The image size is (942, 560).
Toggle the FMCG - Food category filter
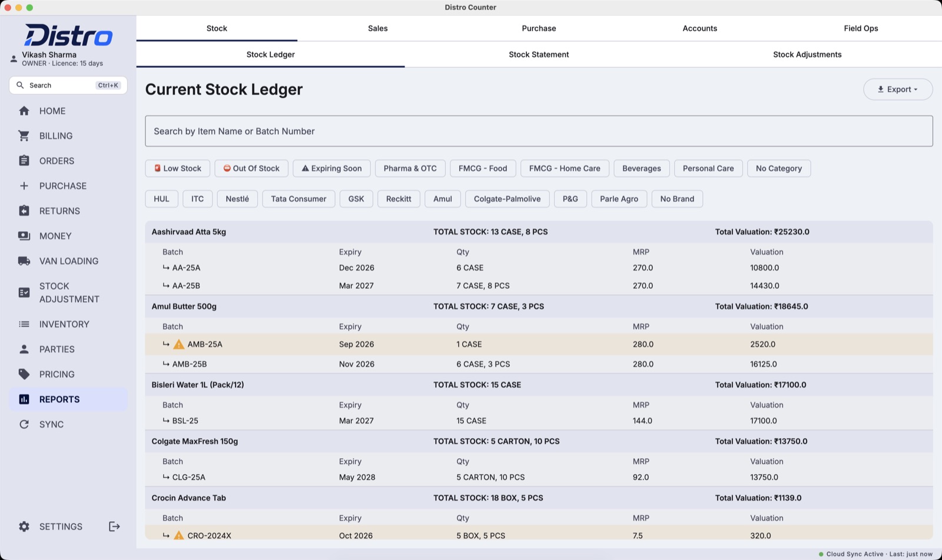point(483,168)
